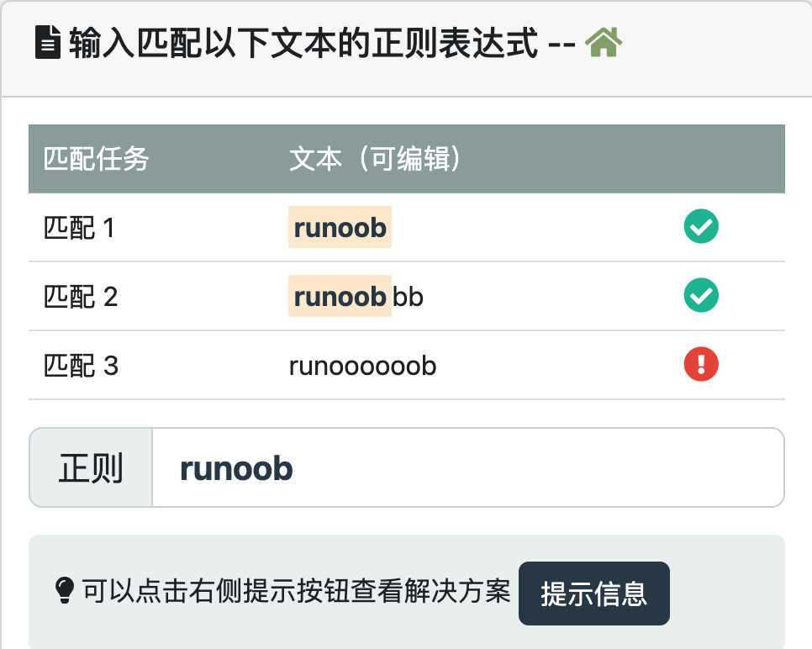Click the lightbulb icon in the hint box
812x649 pixels.
[65, 592]
